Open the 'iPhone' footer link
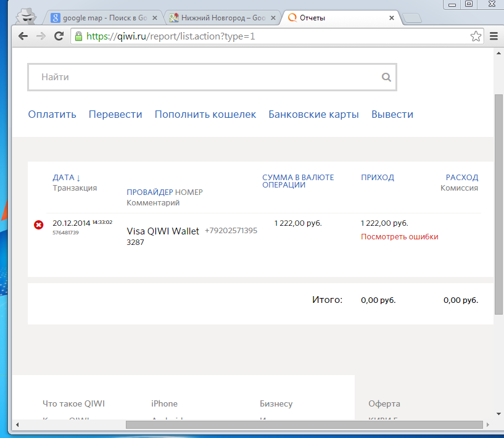The image size is (504, 438). 164,403
